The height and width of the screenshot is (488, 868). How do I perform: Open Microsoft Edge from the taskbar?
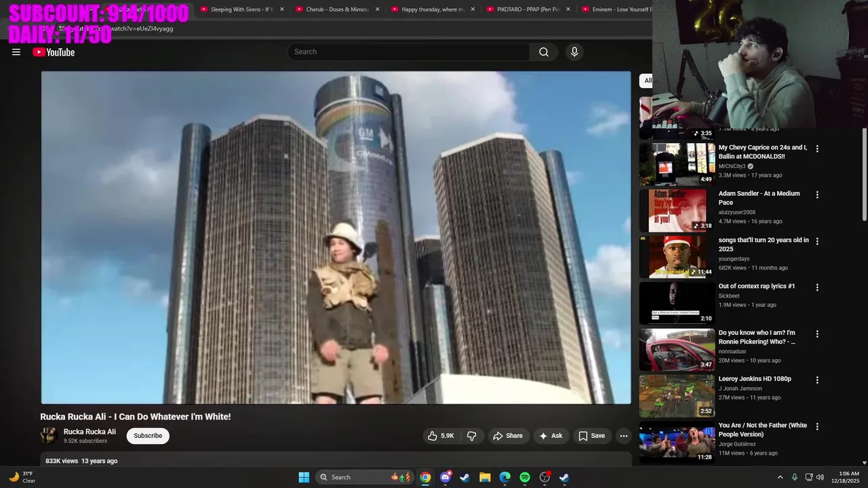(x=505, y=477)
